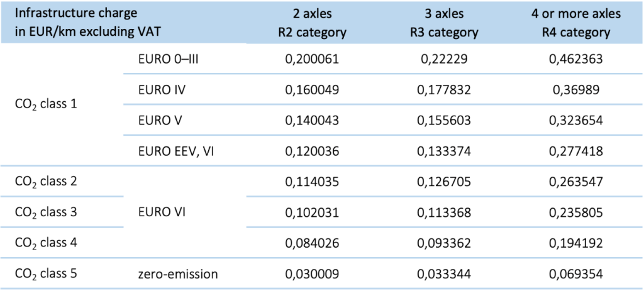Select the R4 value 0,069354
Viewport: 644px width, 291px height.
[x=575, y=273]
